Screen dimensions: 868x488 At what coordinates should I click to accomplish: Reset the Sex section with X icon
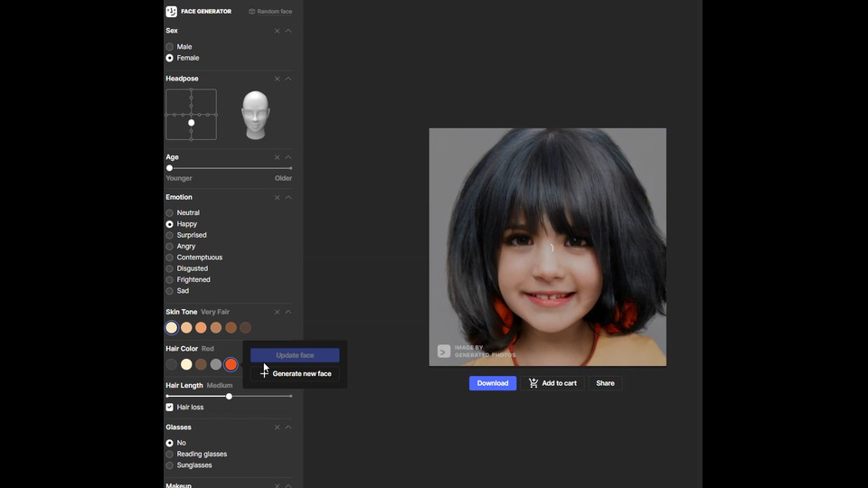tap(278, 31)
